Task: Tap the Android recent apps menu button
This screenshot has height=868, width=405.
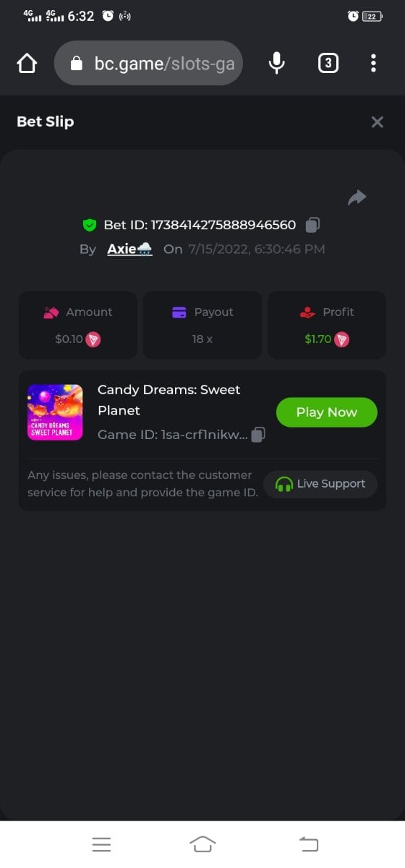Action: 101,843
